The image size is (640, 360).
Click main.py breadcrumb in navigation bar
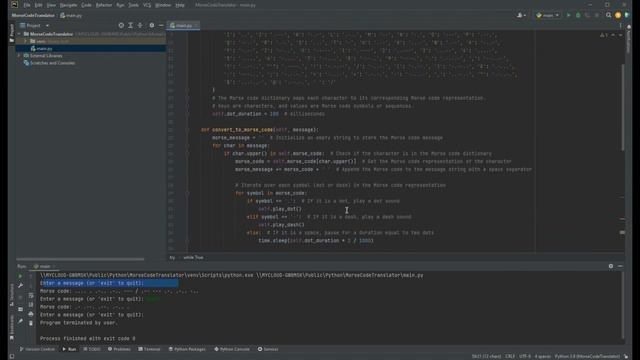[71, 16]
